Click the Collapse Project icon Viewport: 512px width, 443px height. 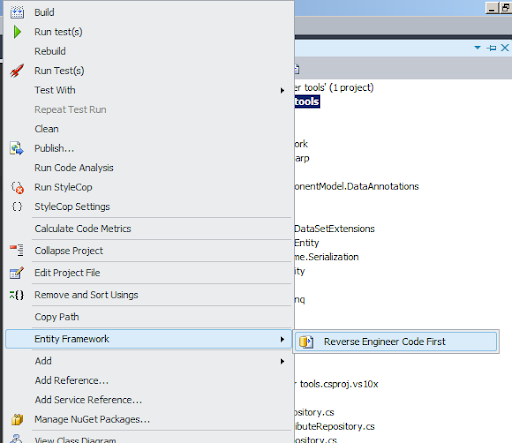coord(17,250)
